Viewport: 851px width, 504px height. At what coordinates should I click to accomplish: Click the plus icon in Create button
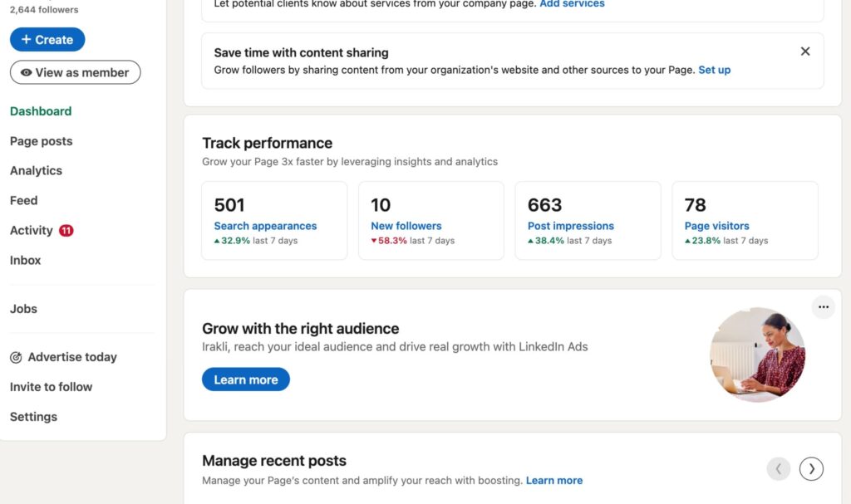[x=26, y=39]
